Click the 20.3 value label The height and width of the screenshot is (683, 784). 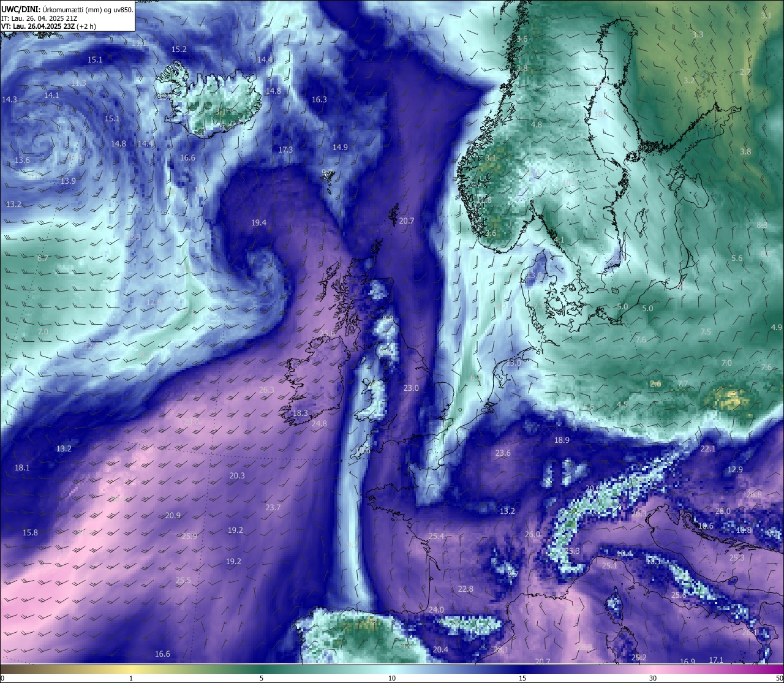[237, 475]
